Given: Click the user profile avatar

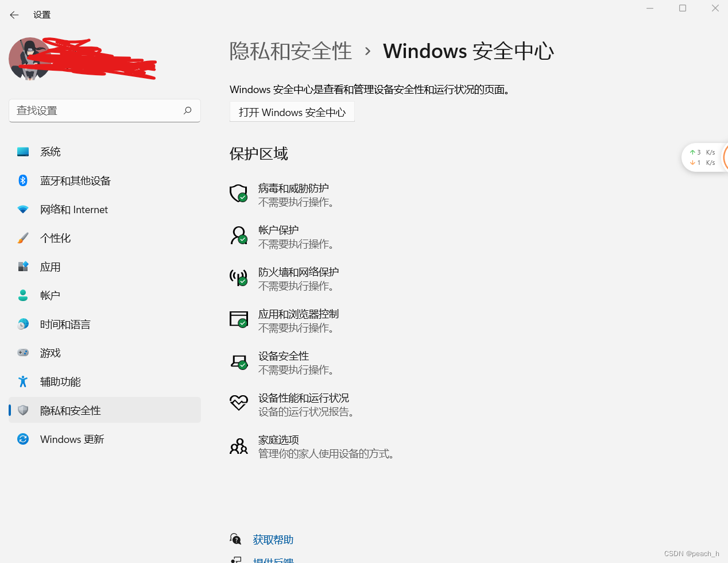Looking at the screenshot, I should click(x=30, y=59).
